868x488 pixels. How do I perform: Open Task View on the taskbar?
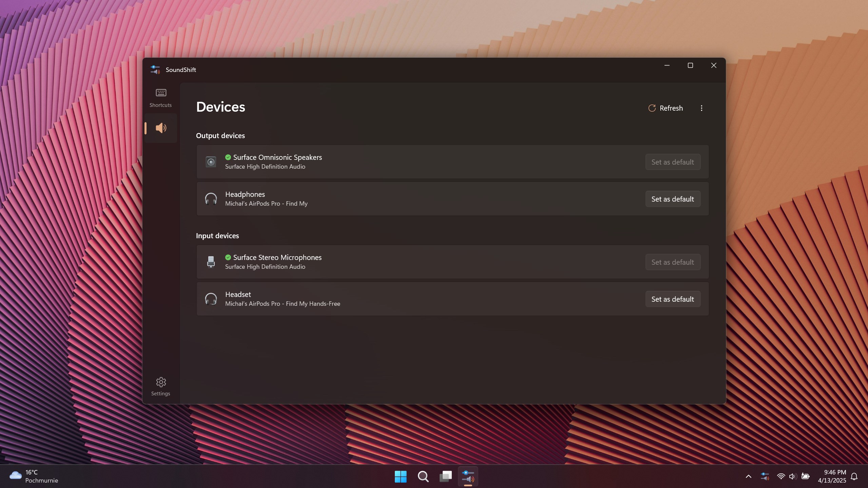pyautogui.click(x=445, y=476)
